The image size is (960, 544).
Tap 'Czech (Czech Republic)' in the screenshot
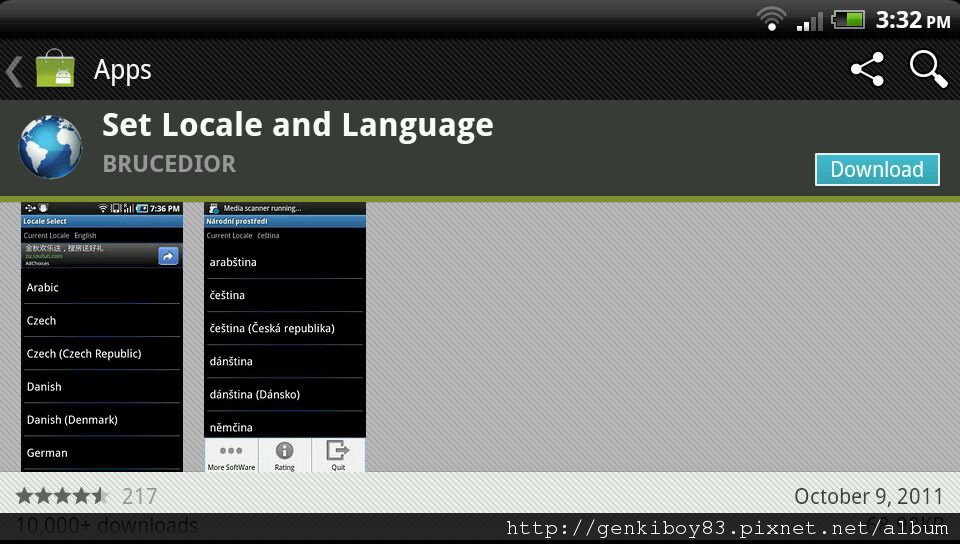[84, 354]
